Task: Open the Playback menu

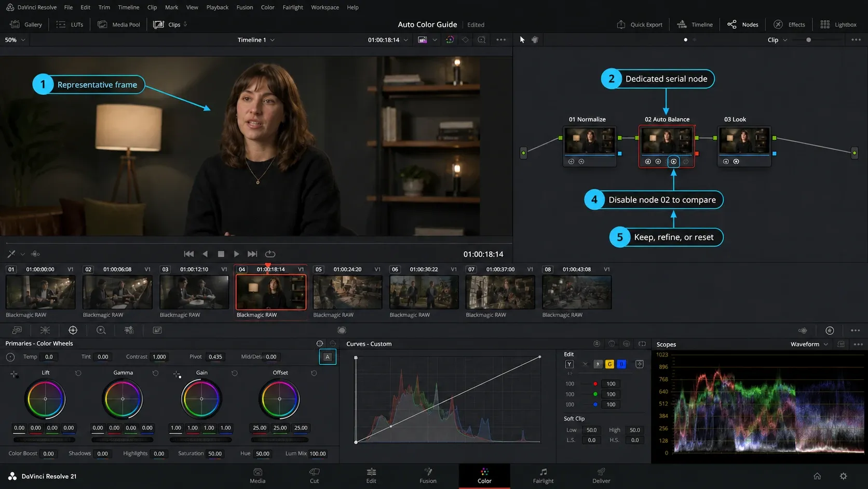Action: point(217,7)
